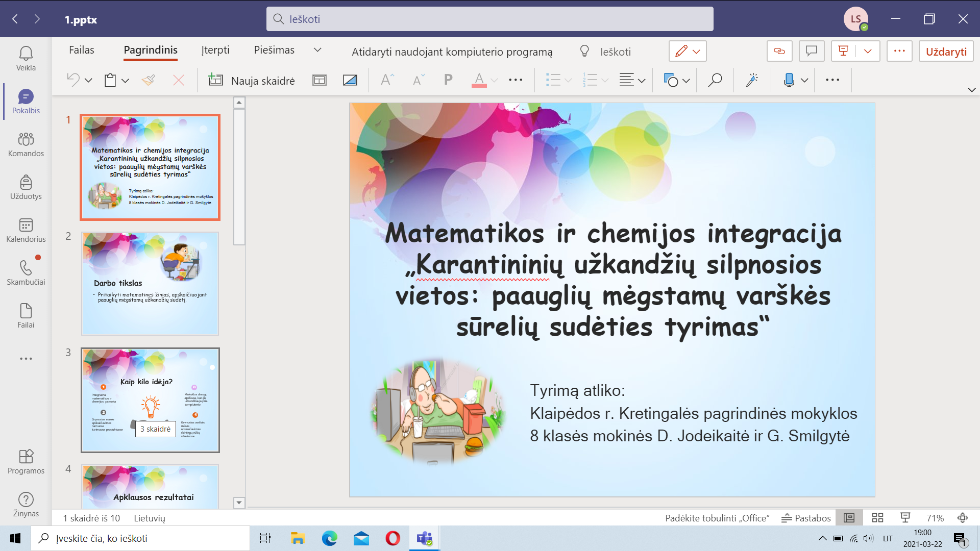The height and width of the screenshot is (551, 980).
Task: Open the shapes dropdown arrow
Action: [x=686, y=81]
